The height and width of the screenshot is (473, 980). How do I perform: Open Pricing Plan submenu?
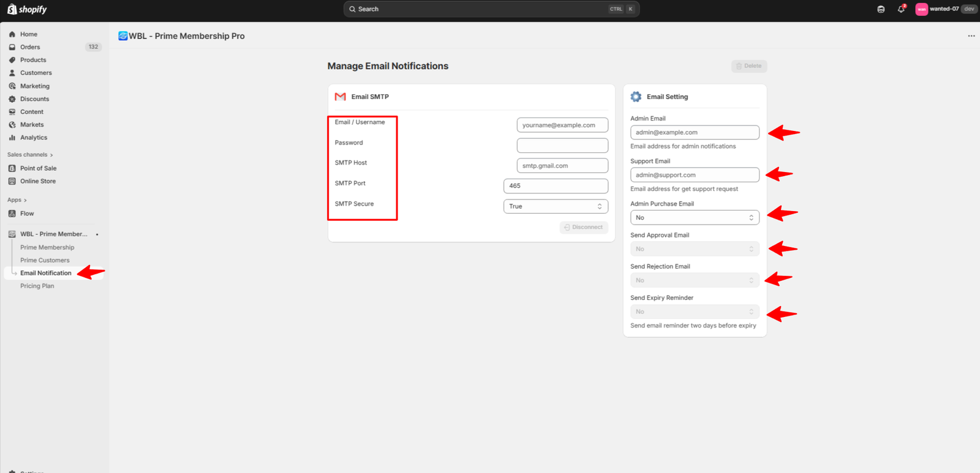coord(37,286)
